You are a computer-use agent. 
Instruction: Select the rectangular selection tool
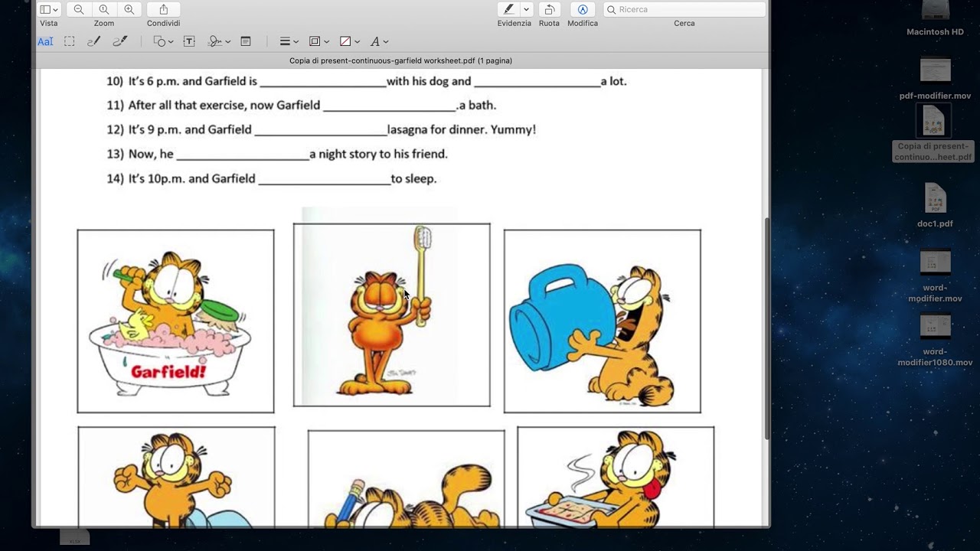pos(69,41)
